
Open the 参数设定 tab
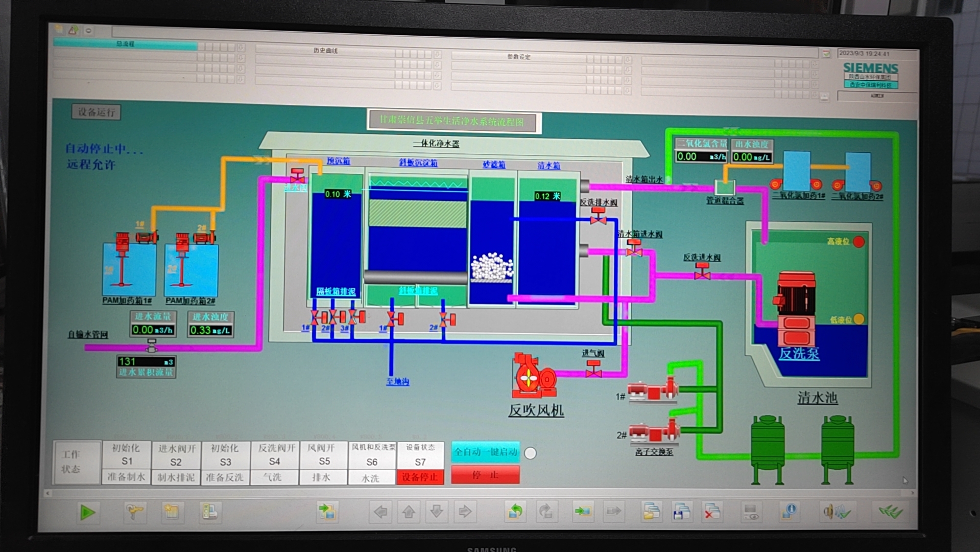pos(518,57)
